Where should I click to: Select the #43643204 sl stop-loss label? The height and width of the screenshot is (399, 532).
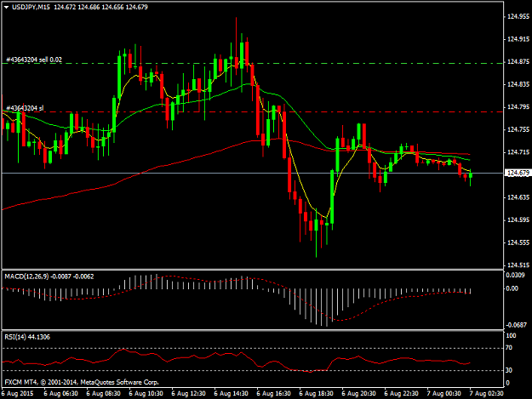coord(25,108)
